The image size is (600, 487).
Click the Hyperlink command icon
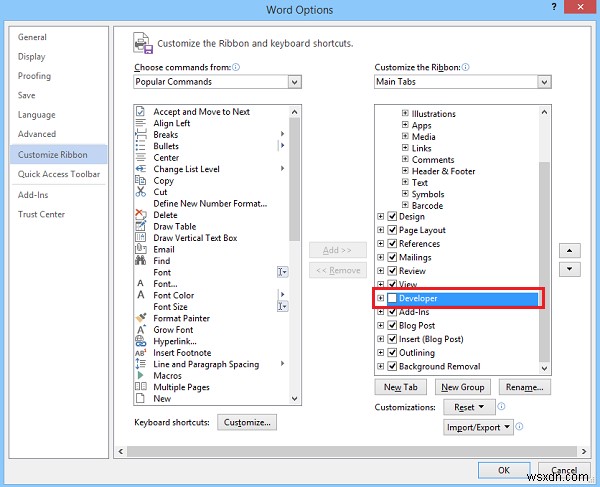(x=140, y=341)
